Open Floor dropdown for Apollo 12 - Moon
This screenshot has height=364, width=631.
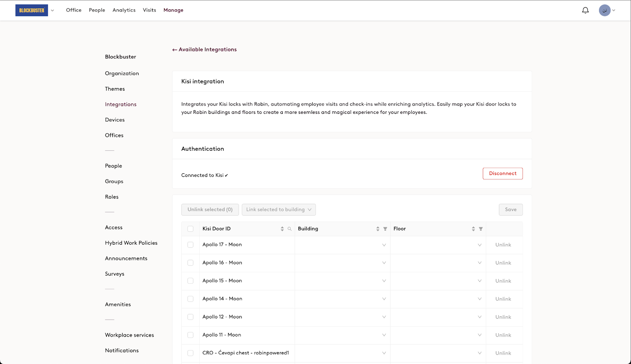point(438,317)
